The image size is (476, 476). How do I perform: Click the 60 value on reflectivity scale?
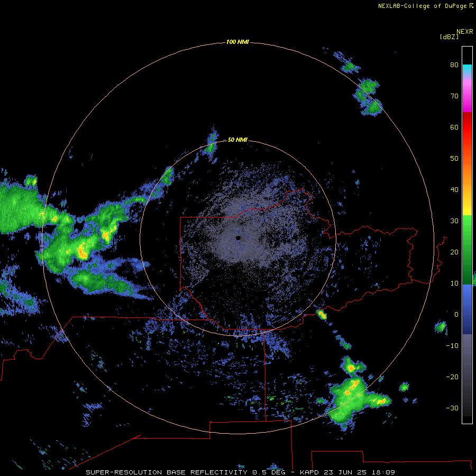(x=454, y=127)
